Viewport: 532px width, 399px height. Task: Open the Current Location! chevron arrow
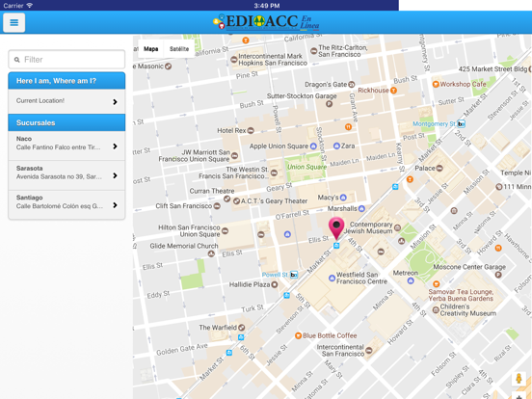click(x=115, y=102)
